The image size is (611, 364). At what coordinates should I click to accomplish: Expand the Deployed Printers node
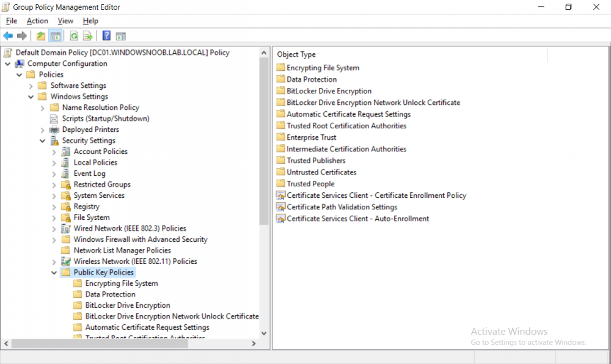43,130
